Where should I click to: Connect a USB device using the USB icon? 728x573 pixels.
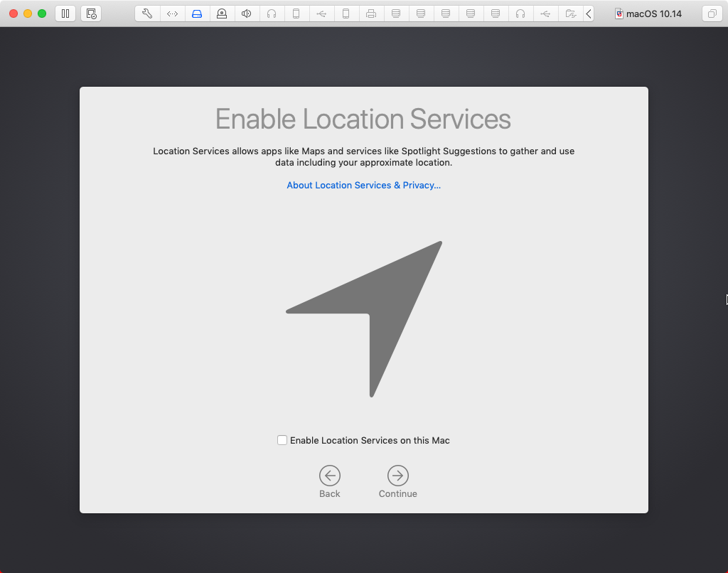321,13
